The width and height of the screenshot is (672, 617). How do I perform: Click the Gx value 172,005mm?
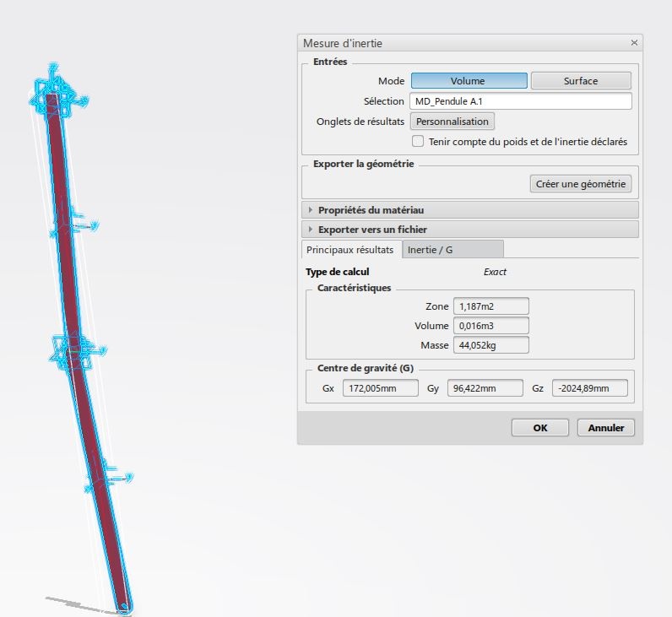381,388
